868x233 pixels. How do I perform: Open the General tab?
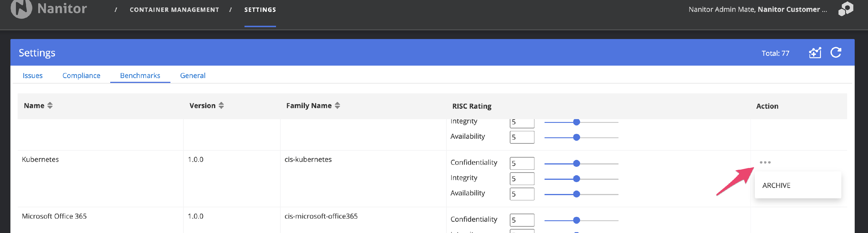(x=192, y=76)
